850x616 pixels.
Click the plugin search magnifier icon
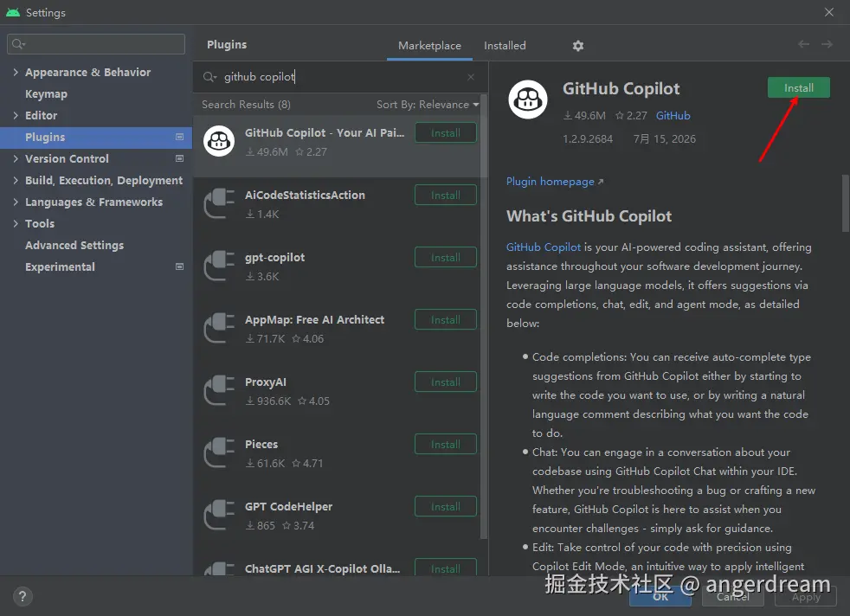click(209, 77)
